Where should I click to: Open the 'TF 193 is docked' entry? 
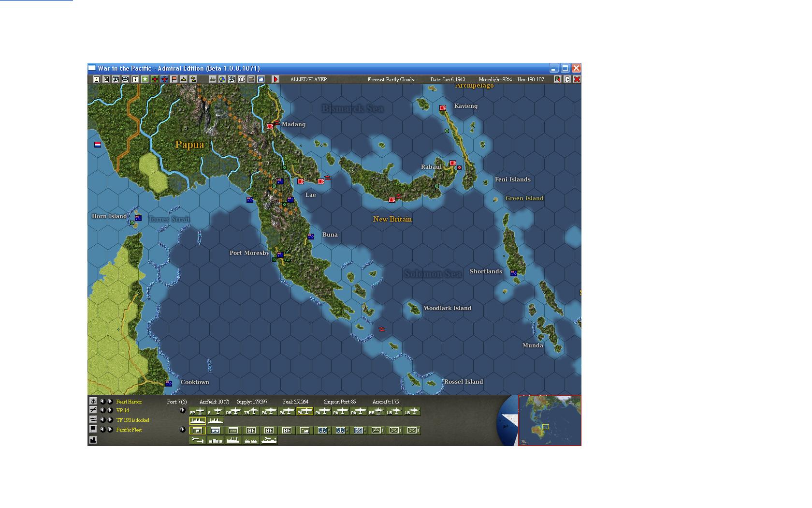[x=133, y=420]
